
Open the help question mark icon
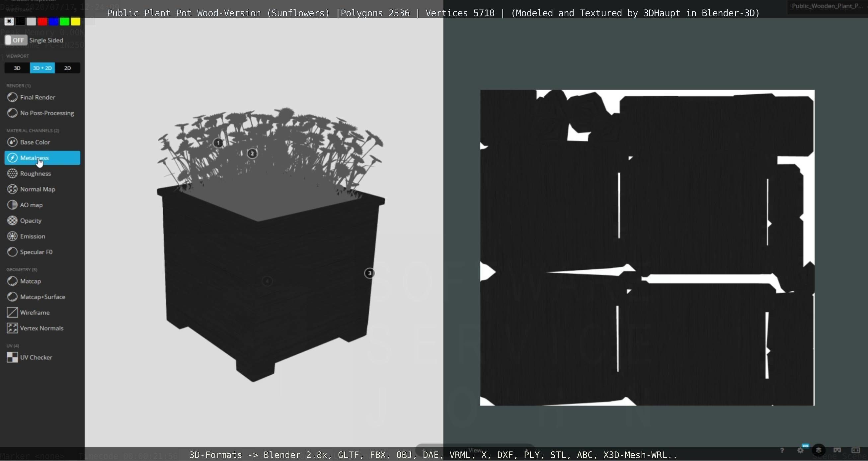[782, 450]
